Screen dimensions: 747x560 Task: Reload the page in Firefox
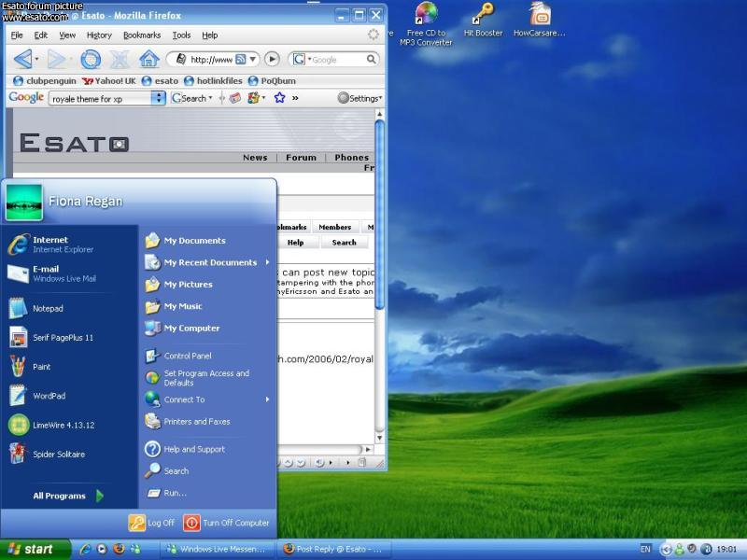pos(91,60)
